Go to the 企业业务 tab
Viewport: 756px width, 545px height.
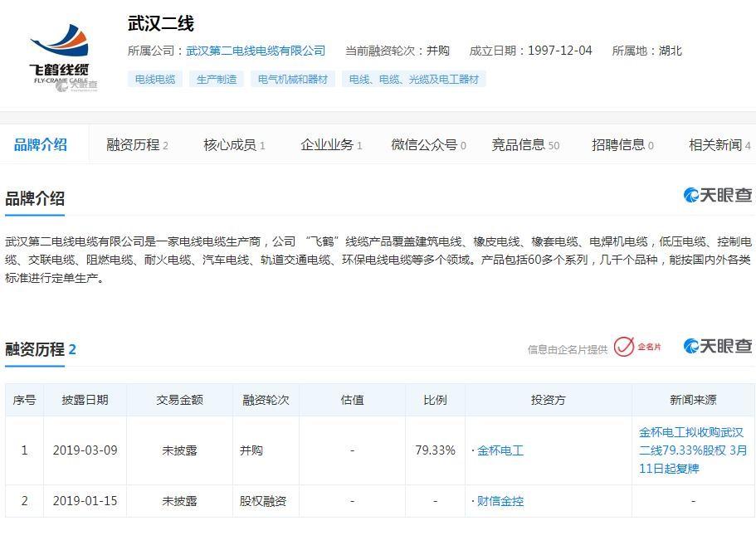pyautogui.click(x=330, y=144)
